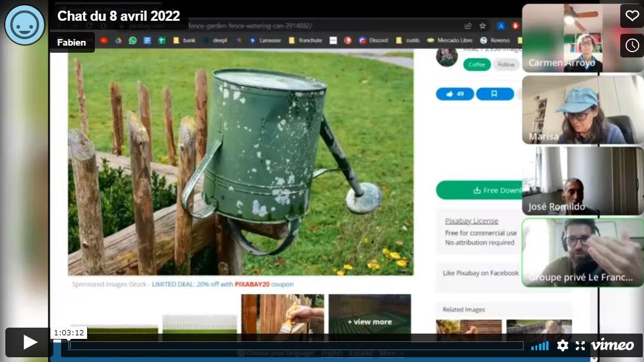Screen dimensions: 644x362
Task: Click the Related Images heading
Action: 464,309
